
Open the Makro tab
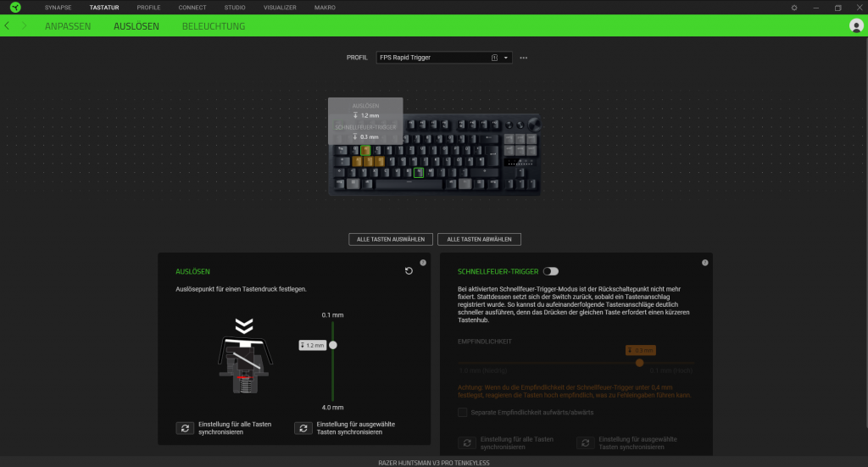pos(325,8)
